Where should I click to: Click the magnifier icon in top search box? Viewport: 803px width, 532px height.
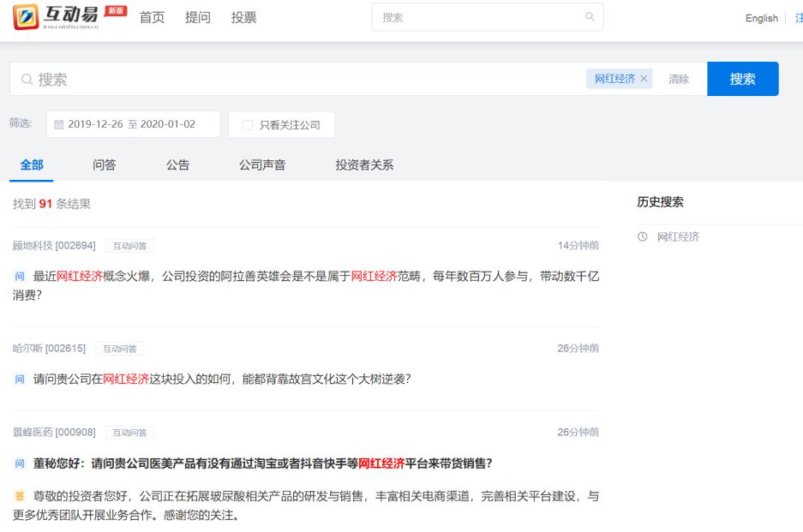click(x=590, y=17)
